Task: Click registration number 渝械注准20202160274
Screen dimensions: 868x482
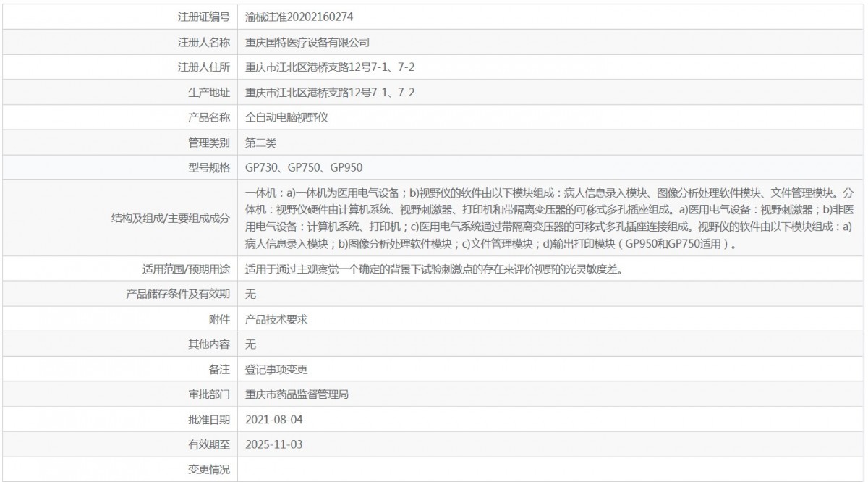Action: 299,17
